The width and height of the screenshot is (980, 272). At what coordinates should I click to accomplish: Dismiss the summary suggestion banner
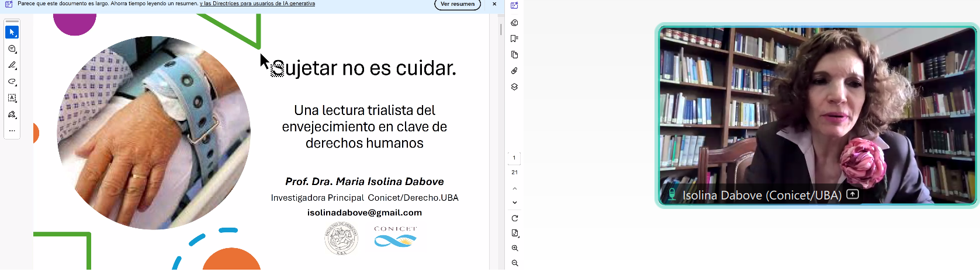click(x=494, y=4)
